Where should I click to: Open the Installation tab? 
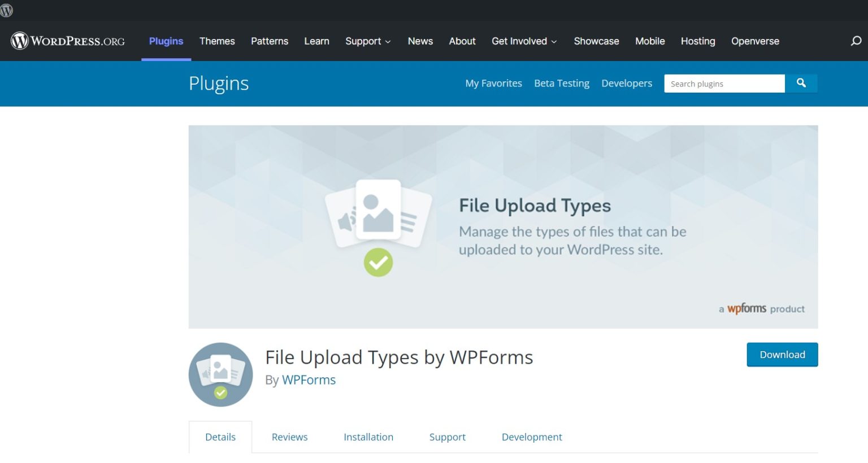(368, 436)
